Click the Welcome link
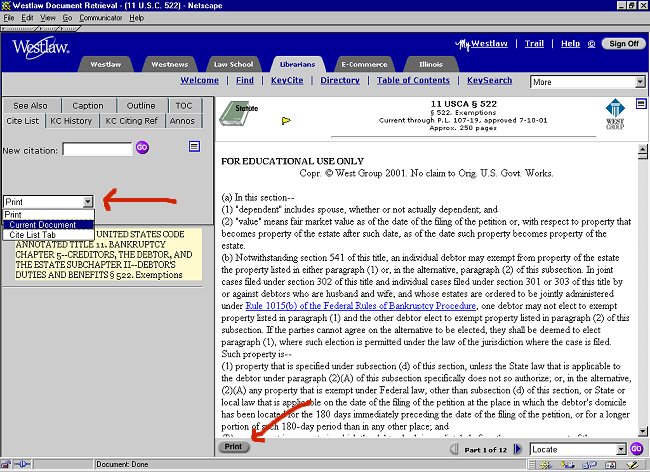Viewport: 650px width, 472px height. click(199, 80)
